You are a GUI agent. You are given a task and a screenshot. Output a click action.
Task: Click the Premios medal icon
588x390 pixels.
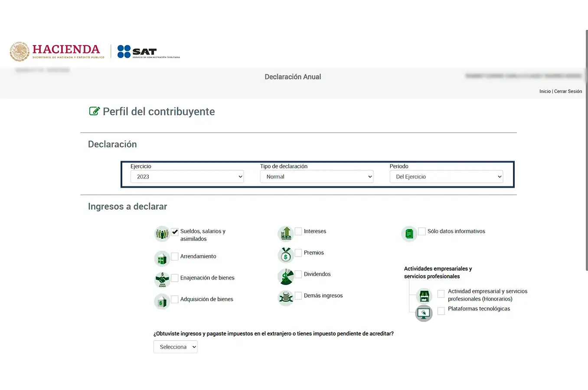pos(285,255)
